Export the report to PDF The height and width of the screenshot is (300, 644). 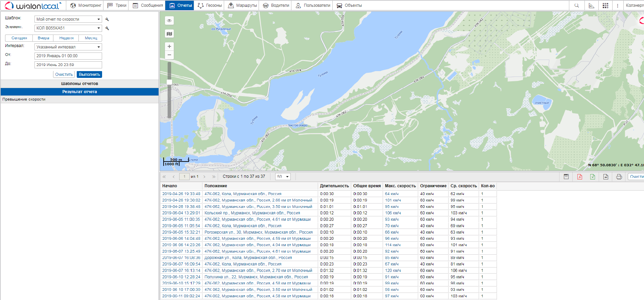coord(579,177)
